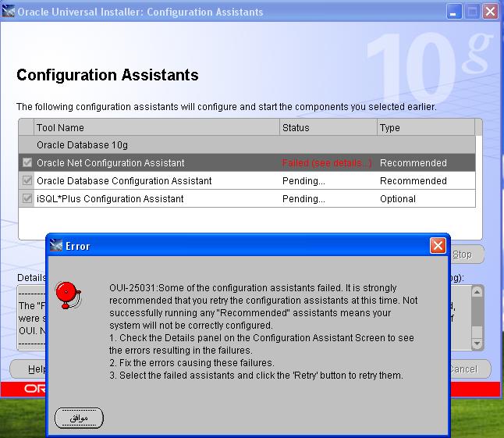The width and height of the screenshot is (504, 438).
Task: Toggle the Oracle Net Configuration Assistant checkbox
Action: tap(27, 163)
